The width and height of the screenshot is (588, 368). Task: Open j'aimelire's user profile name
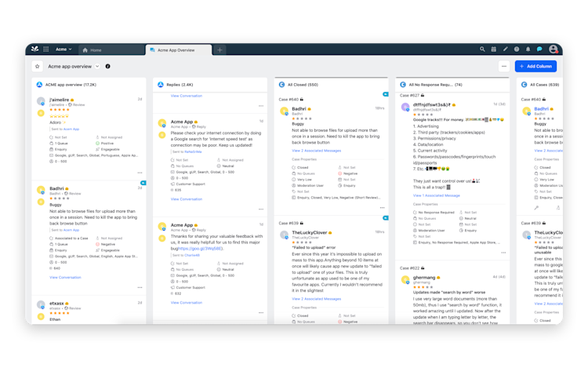tap(60, 100)
